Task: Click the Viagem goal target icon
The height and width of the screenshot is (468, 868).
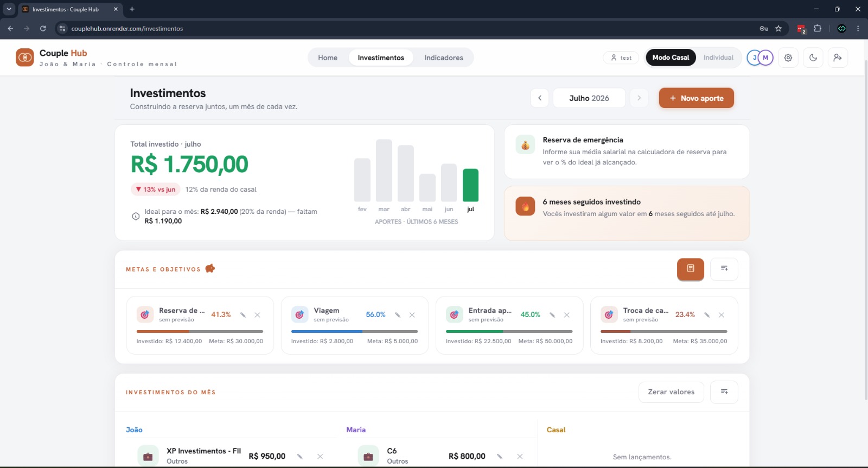Action: [299, 314]
